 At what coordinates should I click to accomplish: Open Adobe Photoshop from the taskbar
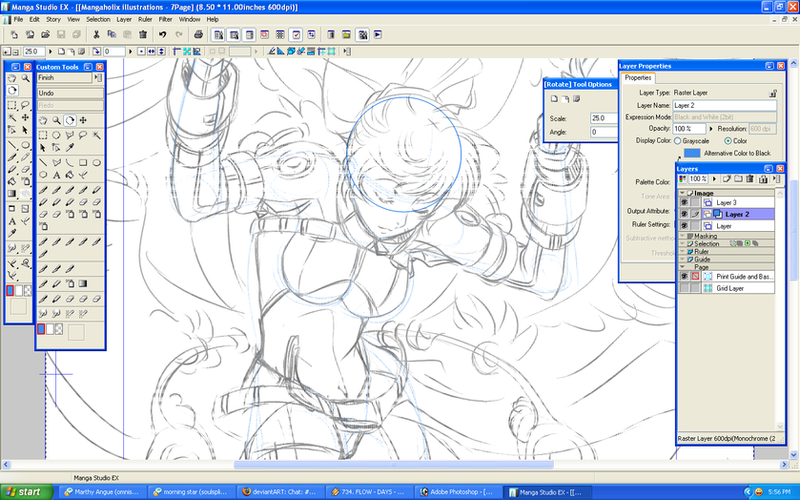(x=458, y=492)
